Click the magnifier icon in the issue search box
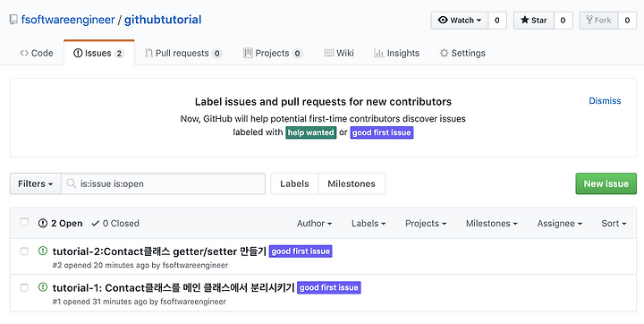 point(72,183)
